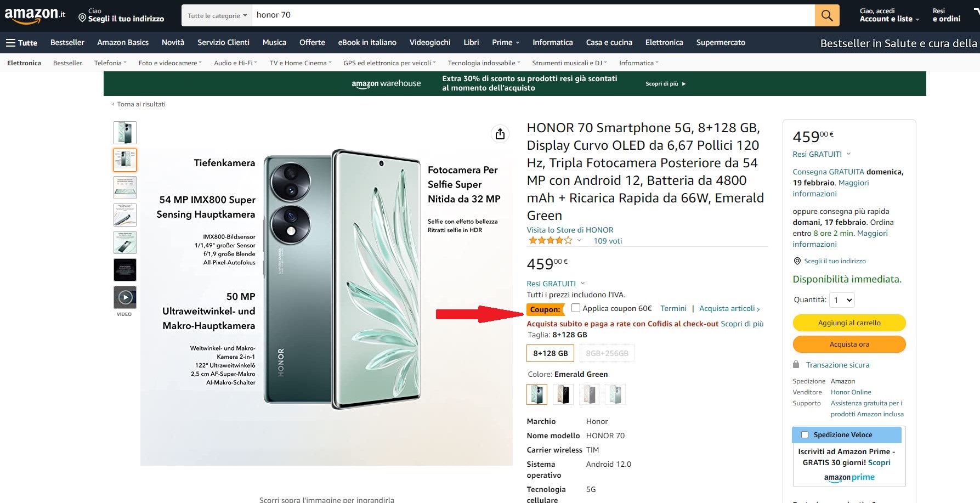Expand the Tutte le categorie search dropdown
Screen dimensions: 980x503
[x=217, y=16]
